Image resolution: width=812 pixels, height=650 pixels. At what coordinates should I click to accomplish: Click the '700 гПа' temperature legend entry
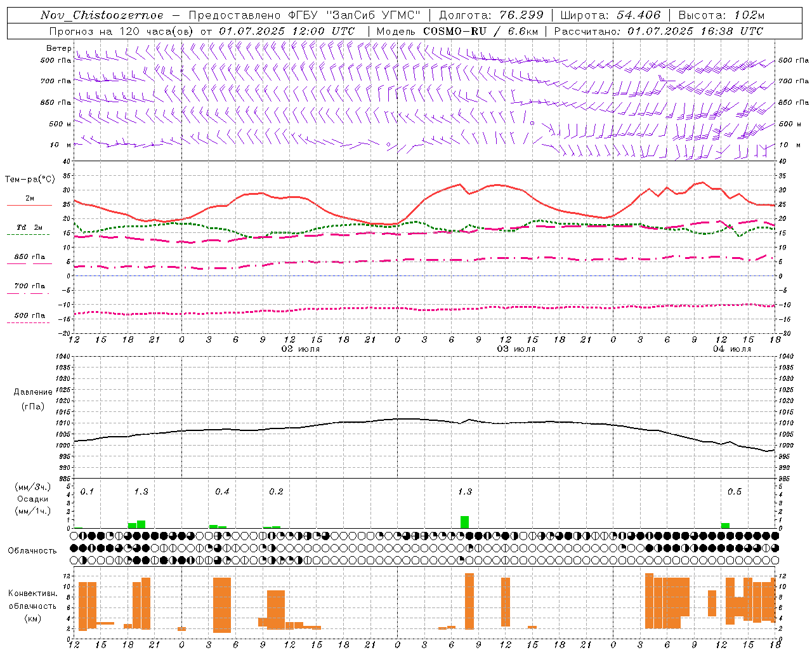click(30, 286)
